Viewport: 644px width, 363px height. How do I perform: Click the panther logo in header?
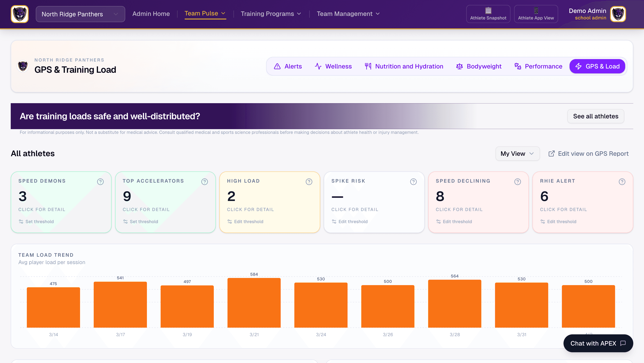coord(19,14)
